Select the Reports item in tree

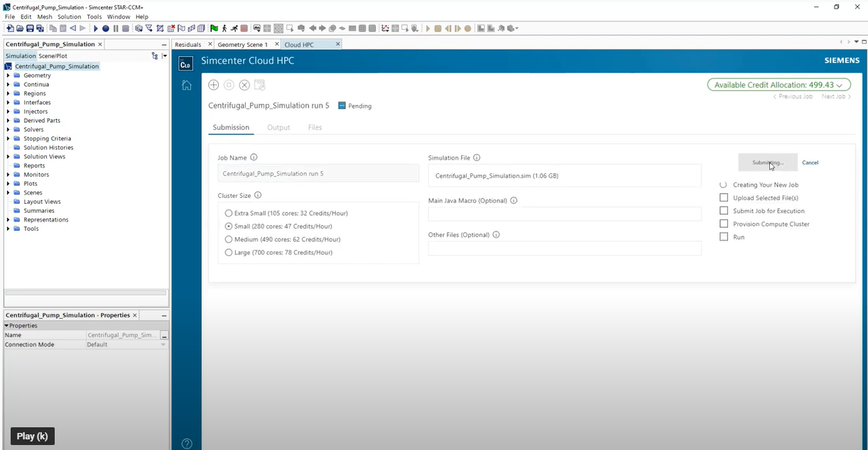(34, 165)
